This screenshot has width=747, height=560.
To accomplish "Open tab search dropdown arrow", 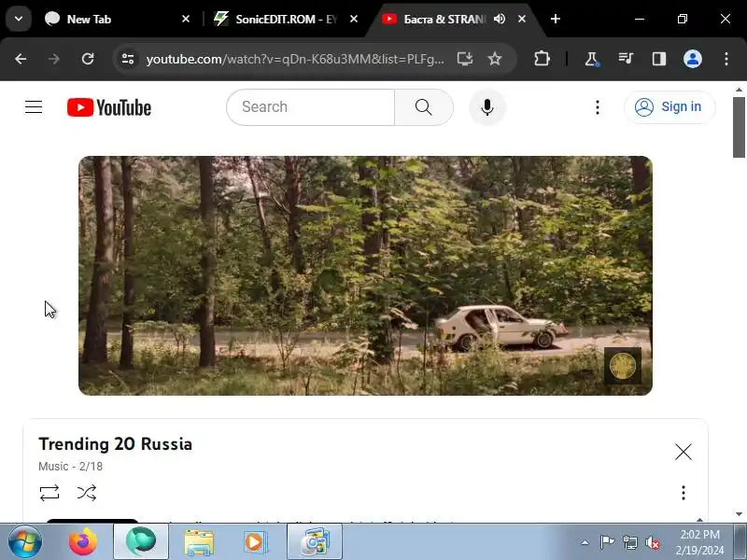I will 19,19.
